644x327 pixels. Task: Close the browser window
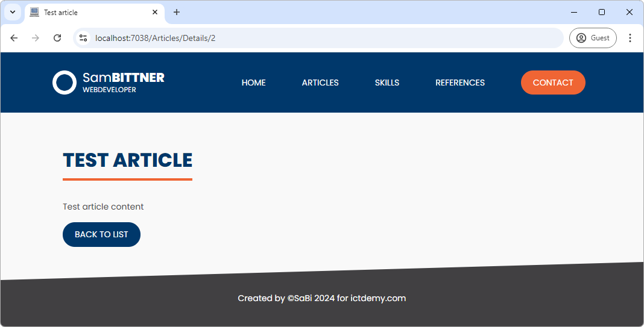coord(629,12)
